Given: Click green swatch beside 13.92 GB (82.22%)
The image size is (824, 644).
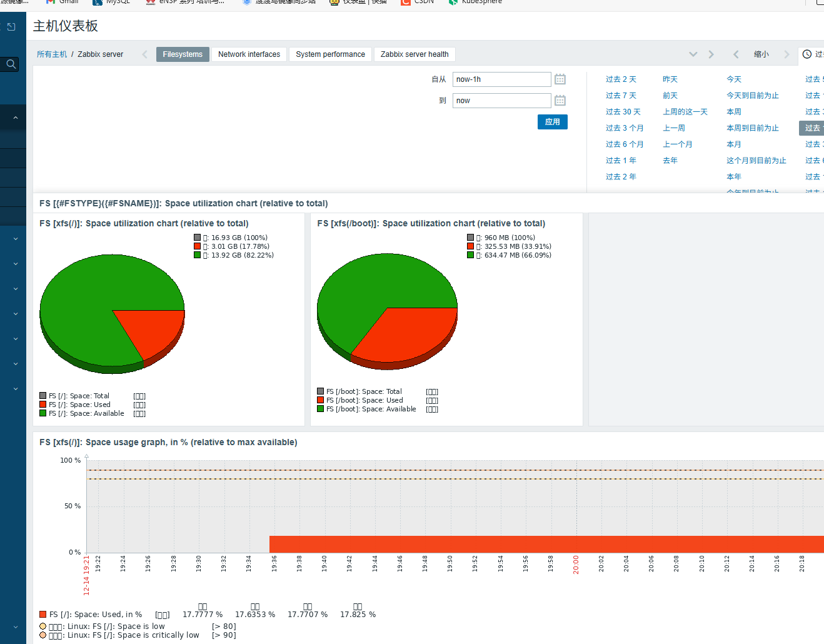Looking at the screenshot, I should 197,255.
